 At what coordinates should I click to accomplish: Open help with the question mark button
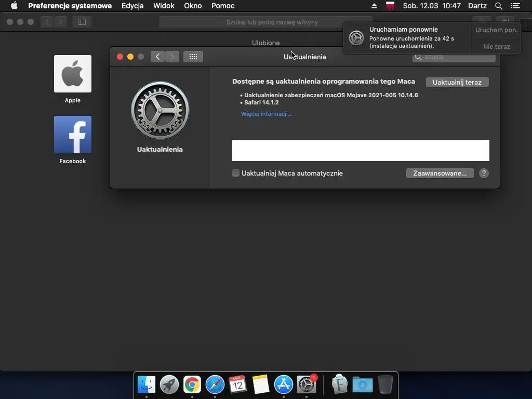(x=484, y=174)
